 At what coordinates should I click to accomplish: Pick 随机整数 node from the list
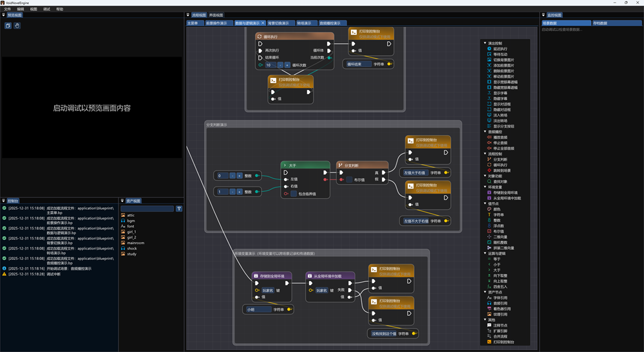(x=500, y=242)
